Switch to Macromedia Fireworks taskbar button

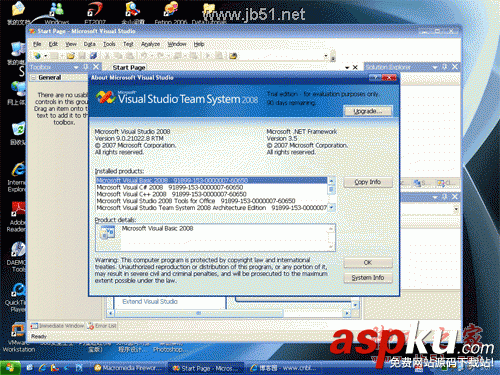127,368
